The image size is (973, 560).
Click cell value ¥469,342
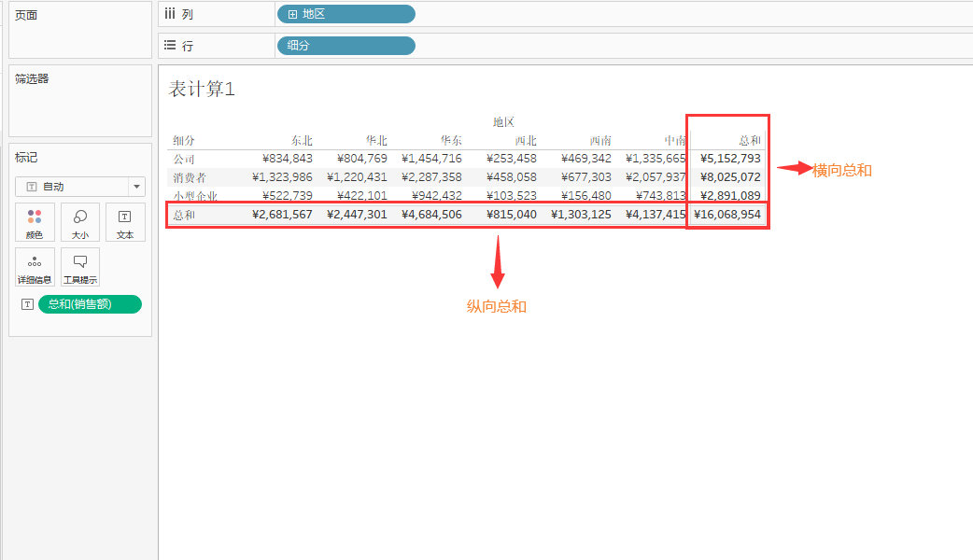pos(585,159)
